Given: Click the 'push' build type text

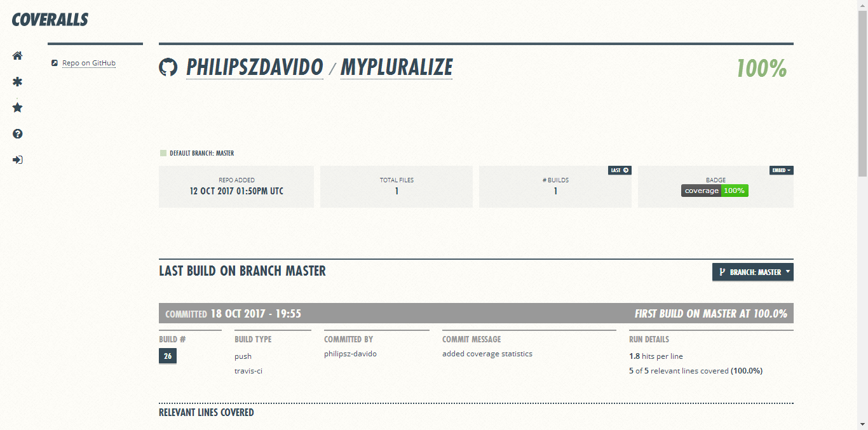Looking at the screenshot, I should tap(243, 356).
